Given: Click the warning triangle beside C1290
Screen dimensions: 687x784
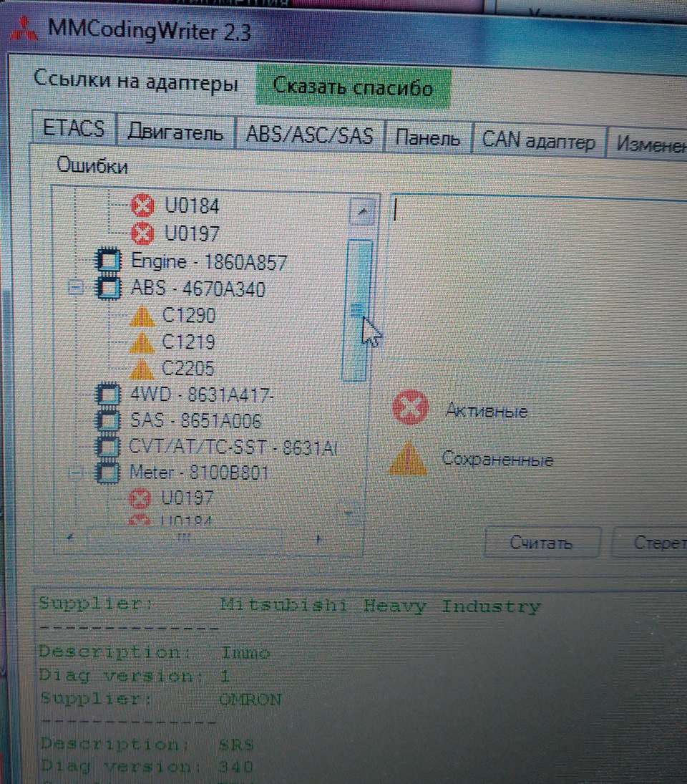Looking at the screenshot, I should (142, 316).
